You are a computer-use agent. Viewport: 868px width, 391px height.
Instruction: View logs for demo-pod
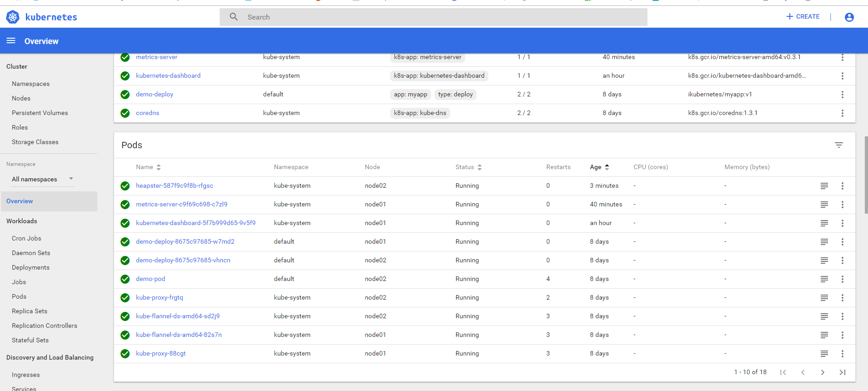[824, 279]
